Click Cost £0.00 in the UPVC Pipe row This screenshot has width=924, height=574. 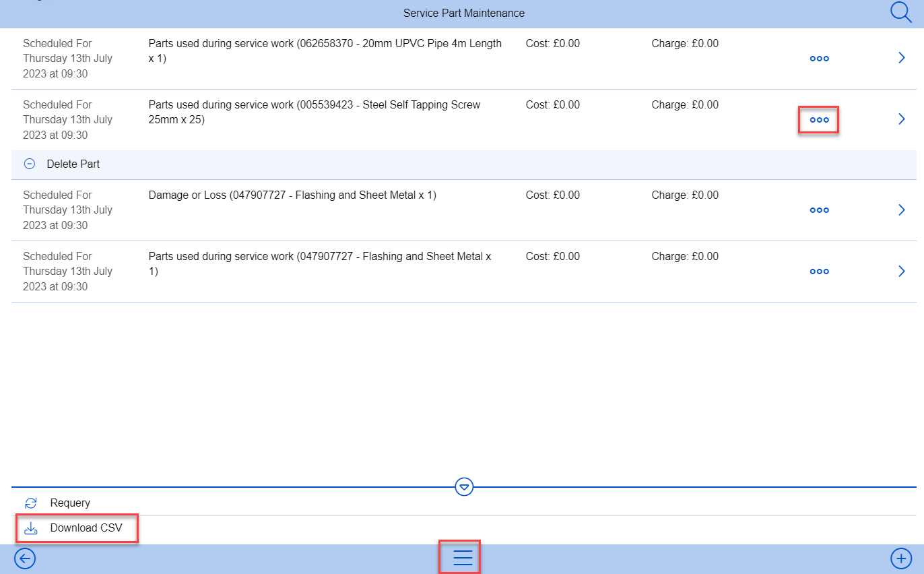(x=553, y=44)
